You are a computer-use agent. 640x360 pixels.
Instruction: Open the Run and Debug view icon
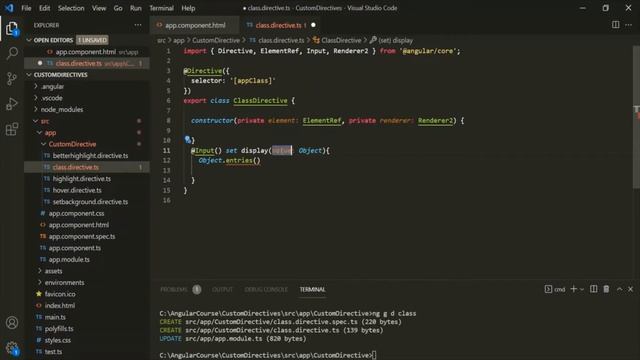(x=12, y=104)
